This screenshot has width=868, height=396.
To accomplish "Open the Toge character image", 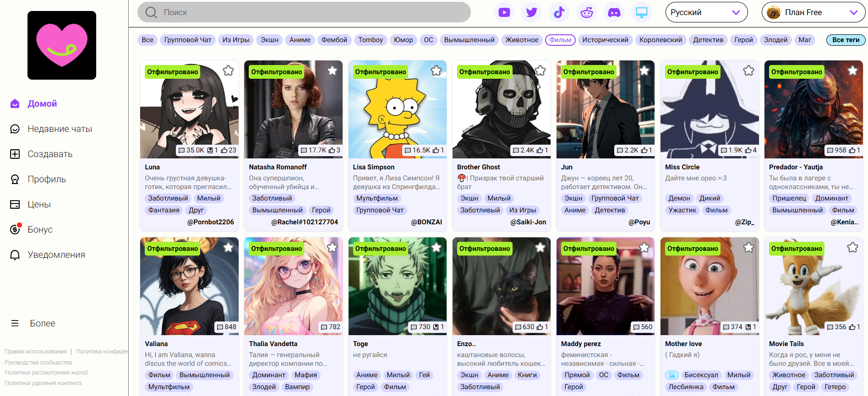I will click(x=398, y=286).
